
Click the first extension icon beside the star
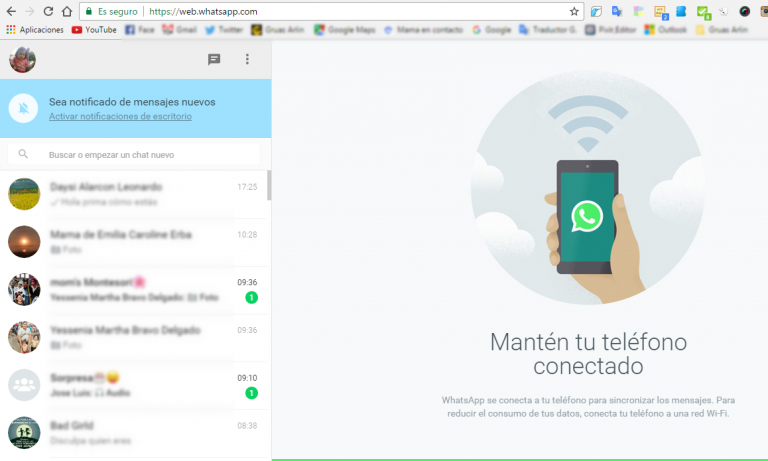pos(596,11)
